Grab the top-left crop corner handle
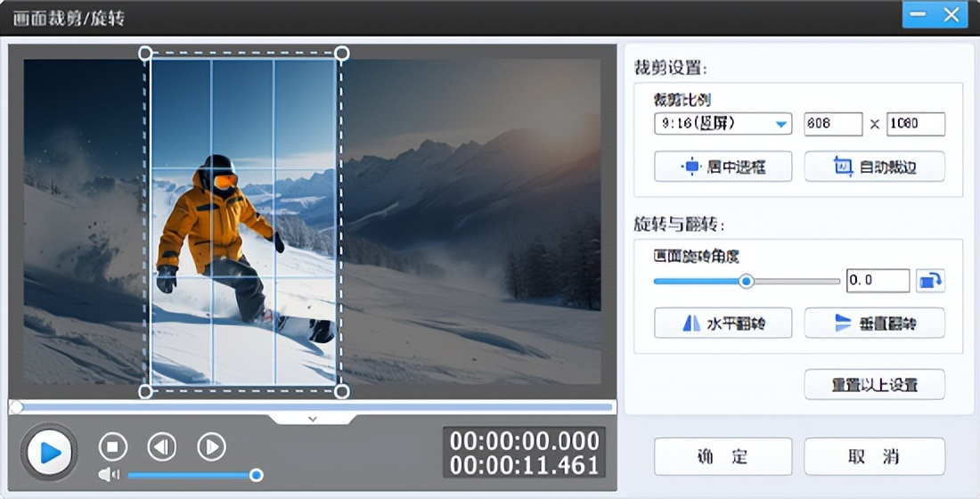This screenshot has height=499, width=980. point(145,53)
